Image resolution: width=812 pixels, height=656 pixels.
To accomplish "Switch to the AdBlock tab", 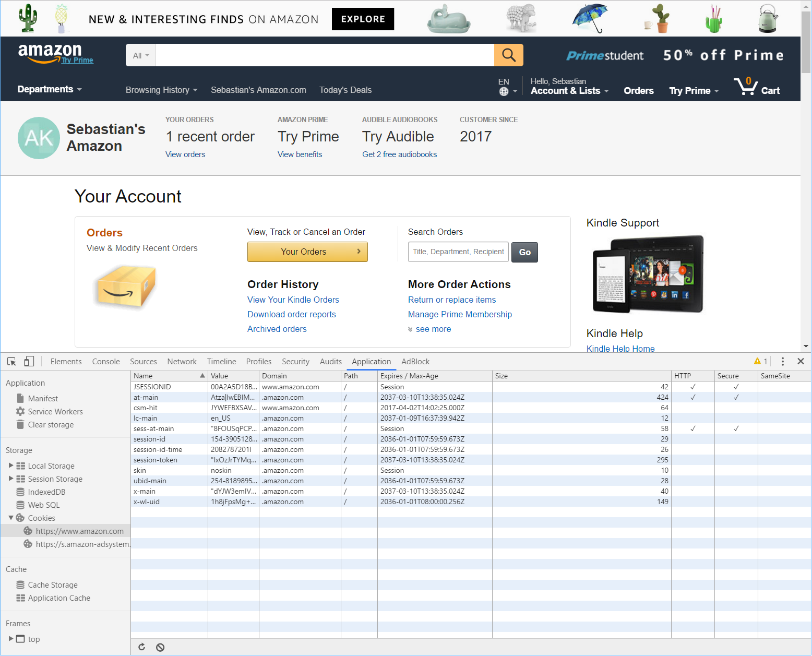I will (x=415, y=361).
